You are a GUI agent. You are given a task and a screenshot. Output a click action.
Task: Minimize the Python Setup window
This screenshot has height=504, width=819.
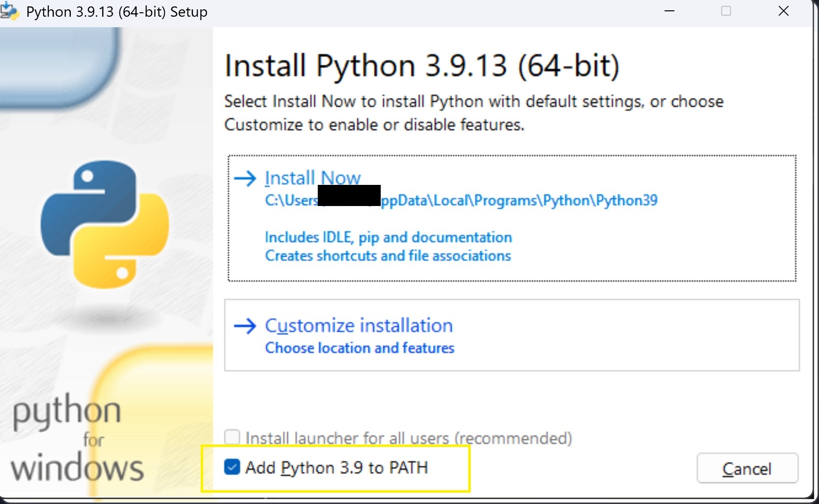tap(669, 11)
